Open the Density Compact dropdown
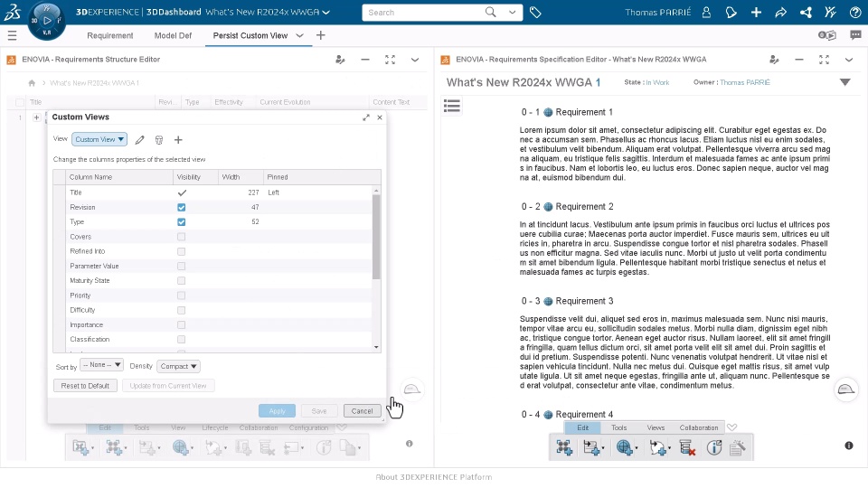 tap(178, 366)
